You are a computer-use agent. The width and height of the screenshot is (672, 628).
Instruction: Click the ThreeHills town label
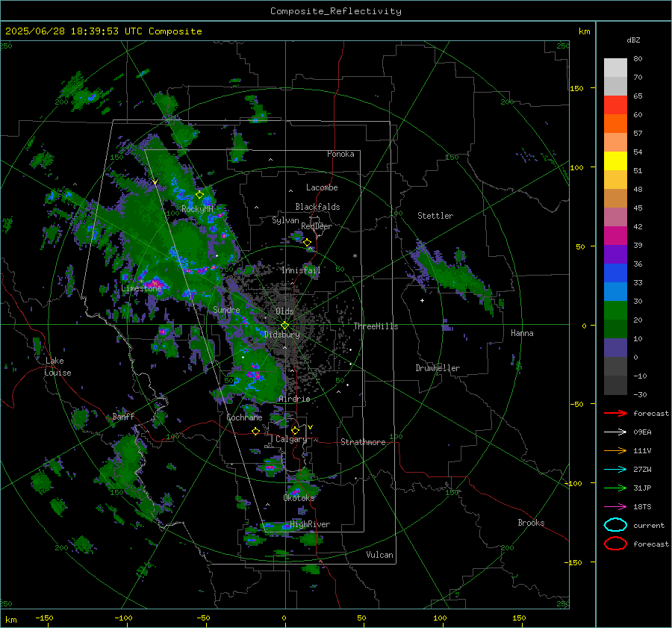click(376, 326)
